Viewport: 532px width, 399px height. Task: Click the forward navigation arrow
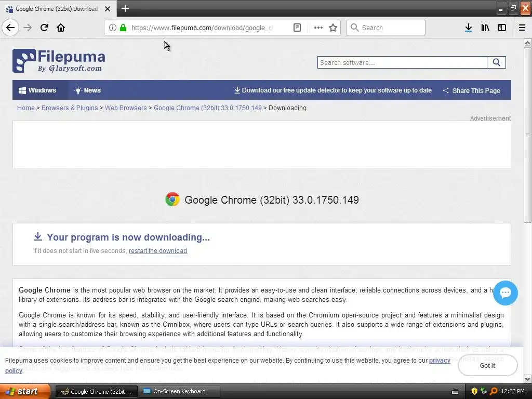(28, 28)
